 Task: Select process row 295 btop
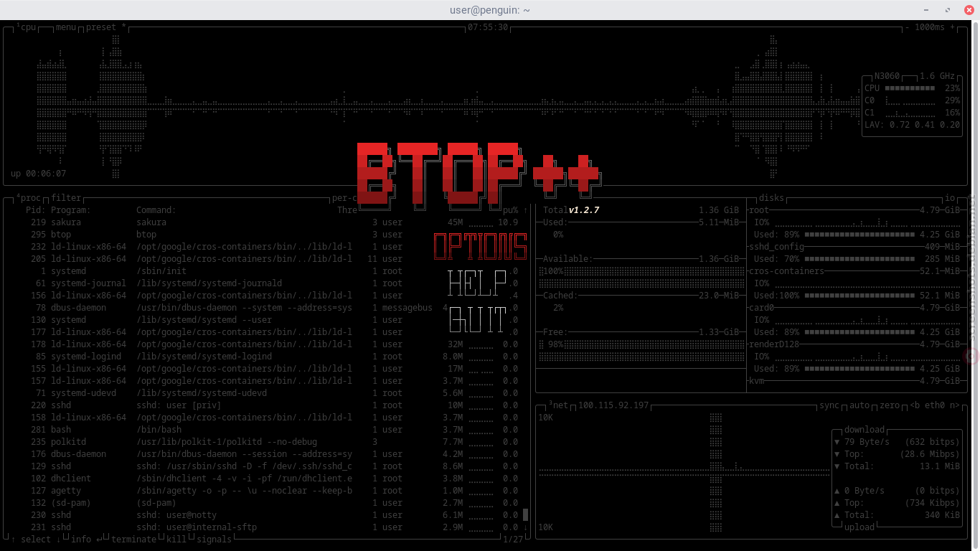point(263,235)
